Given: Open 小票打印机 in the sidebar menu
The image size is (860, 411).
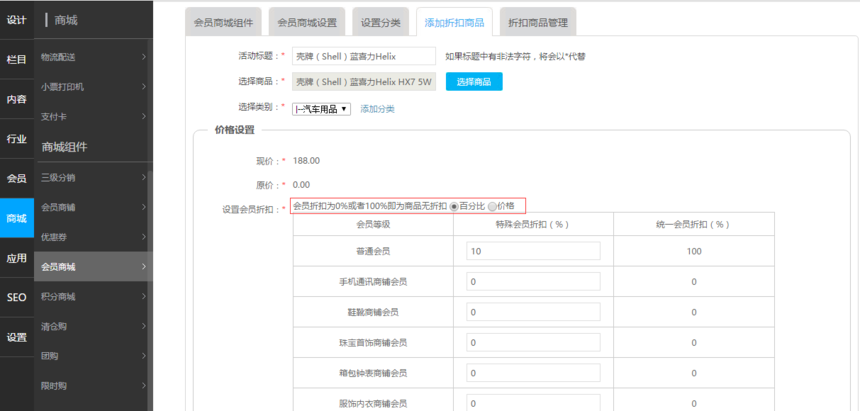Looking at the screenshot, I should [x=62, y=87].
